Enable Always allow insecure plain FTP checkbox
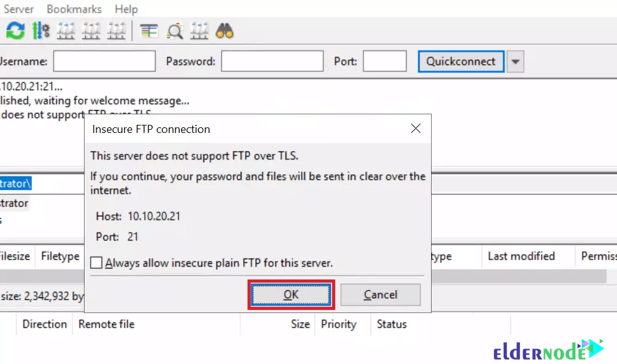 [96, 263]
